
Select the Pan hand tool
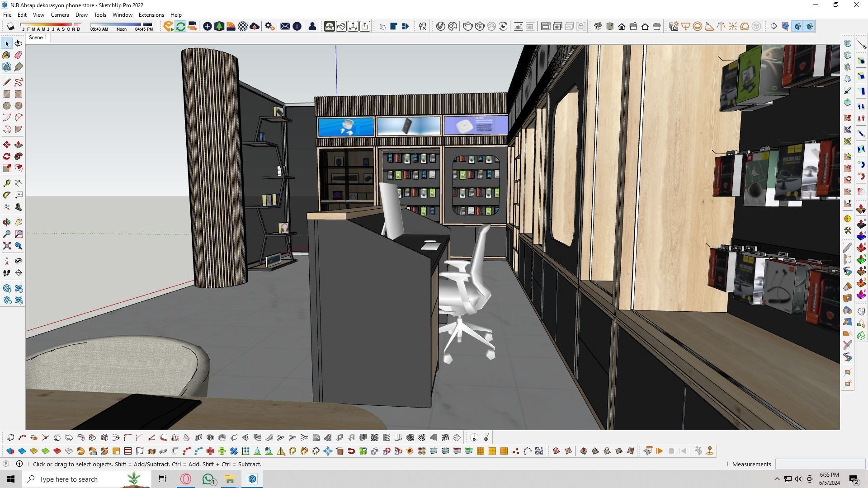(19, 222)
